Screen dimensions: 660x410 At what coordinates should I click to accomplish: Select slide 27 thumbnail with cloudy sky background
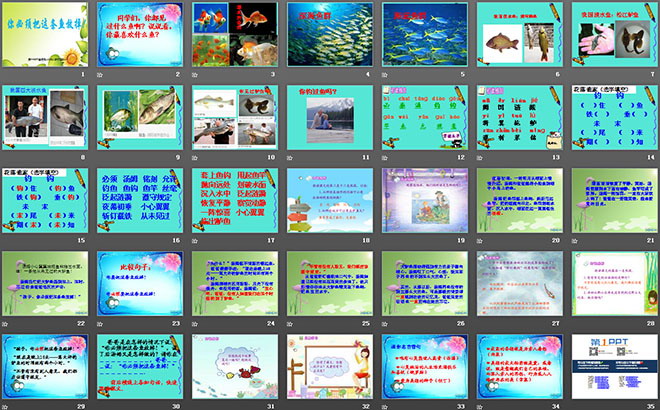pos(520,284)
